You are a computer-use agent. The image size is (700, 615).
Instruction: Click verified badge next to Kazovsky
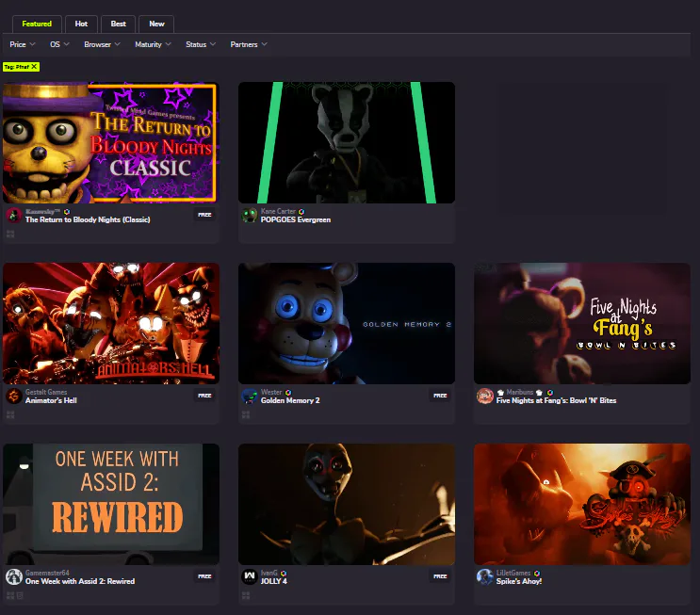67,212
